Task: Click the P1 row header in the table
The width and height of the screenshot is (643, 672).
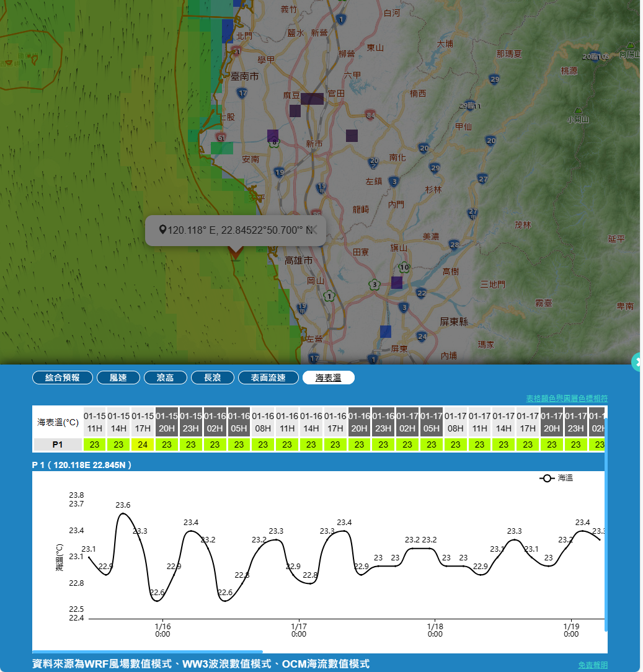Action: pos(57,444)
